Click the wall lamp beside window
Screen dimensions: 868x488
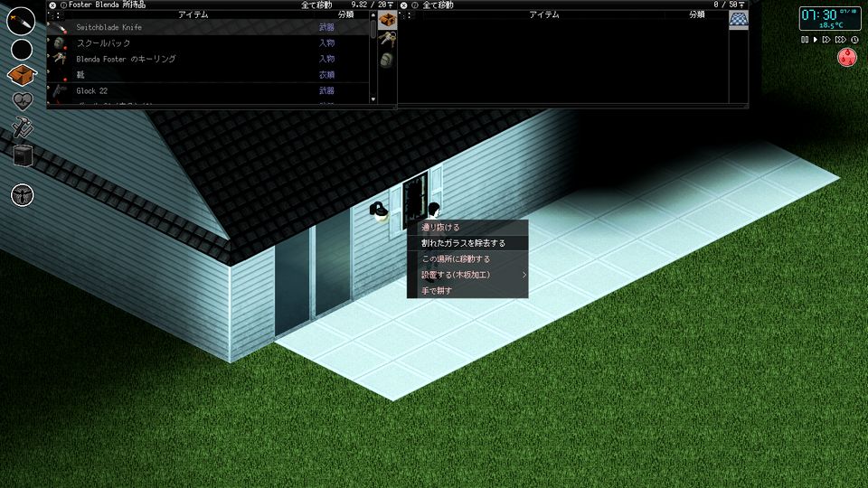point(379,211)
